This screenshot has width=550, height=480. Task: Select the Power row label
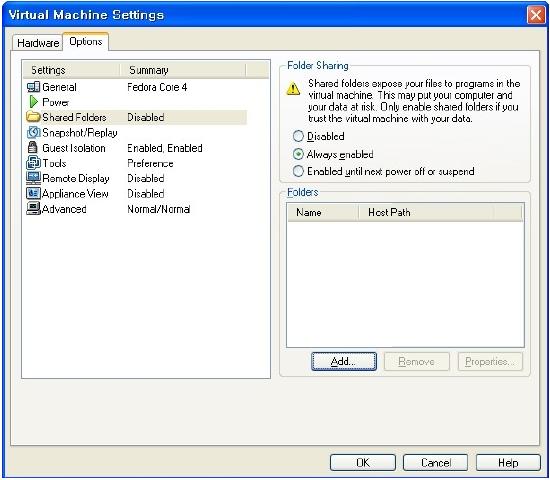tap(55, 102)
